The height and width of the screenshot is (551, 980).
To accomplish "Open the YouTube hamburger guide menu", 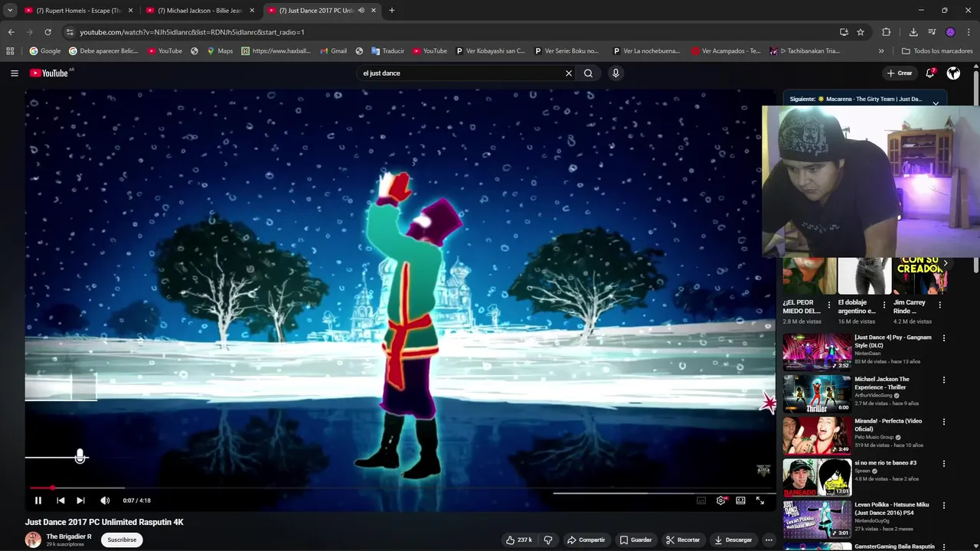I will click(x=14, y=73).
